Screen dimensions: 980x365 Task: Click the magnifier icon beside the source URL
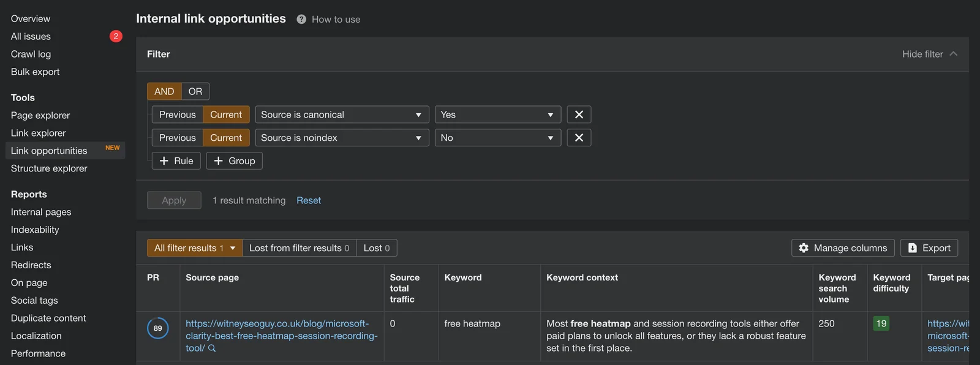(212, 348)
